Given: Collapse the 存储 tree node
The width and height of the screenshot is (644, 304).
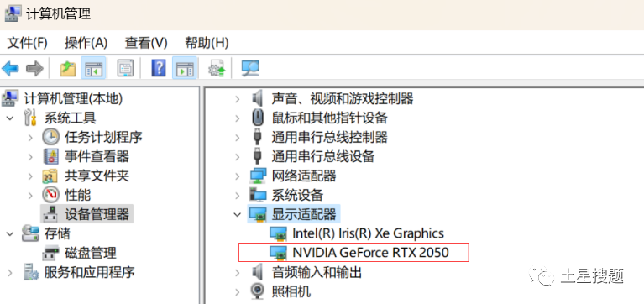Looking at the screenshot, I should tap(10, 233).
